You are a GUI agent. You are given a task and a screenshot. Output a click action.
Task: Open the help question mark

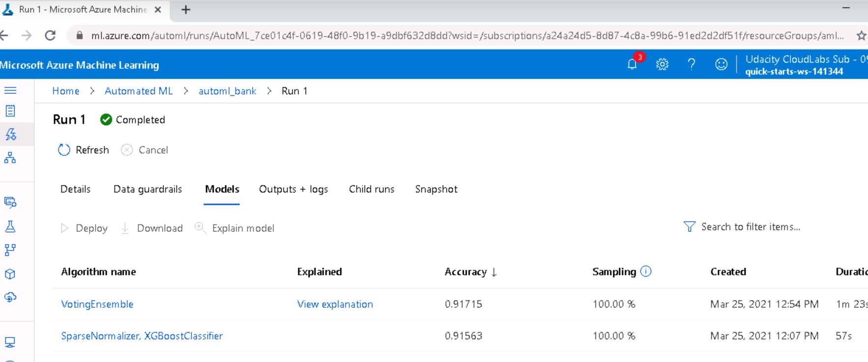tap(691, 64)
